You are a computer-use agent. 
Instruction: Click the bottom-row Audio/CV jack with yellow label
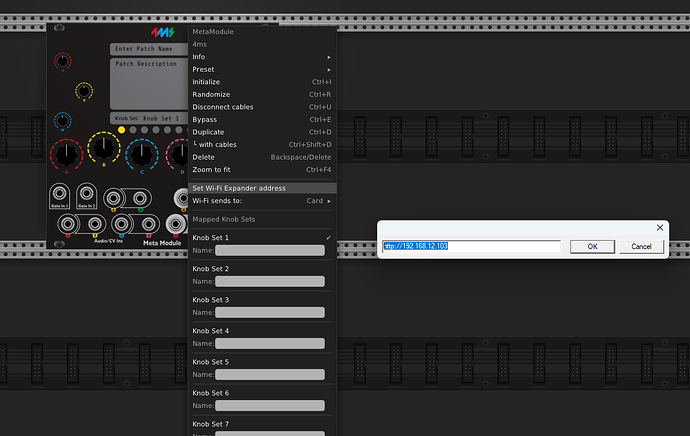tap(95, 224)
